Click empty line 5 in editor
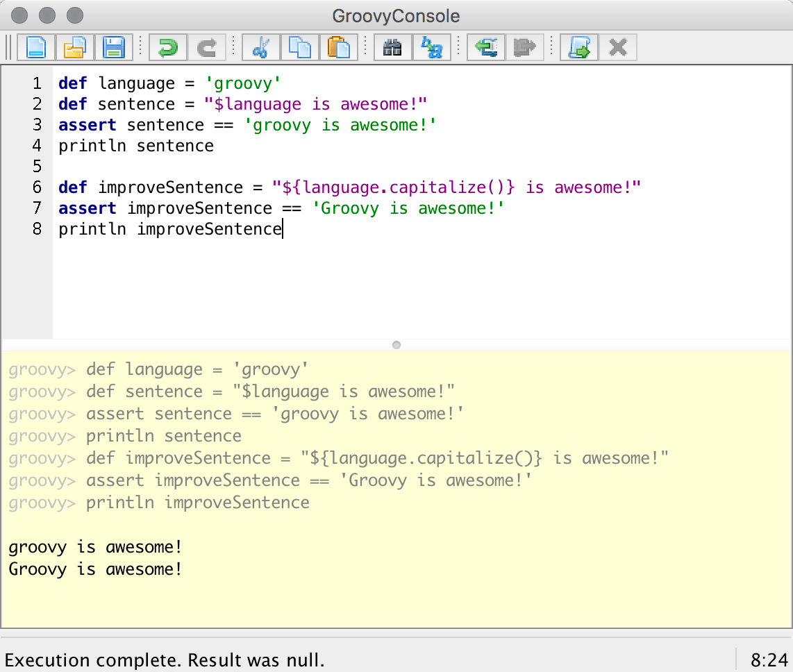This screenshot has width=793, height=672. click(422, 167)
